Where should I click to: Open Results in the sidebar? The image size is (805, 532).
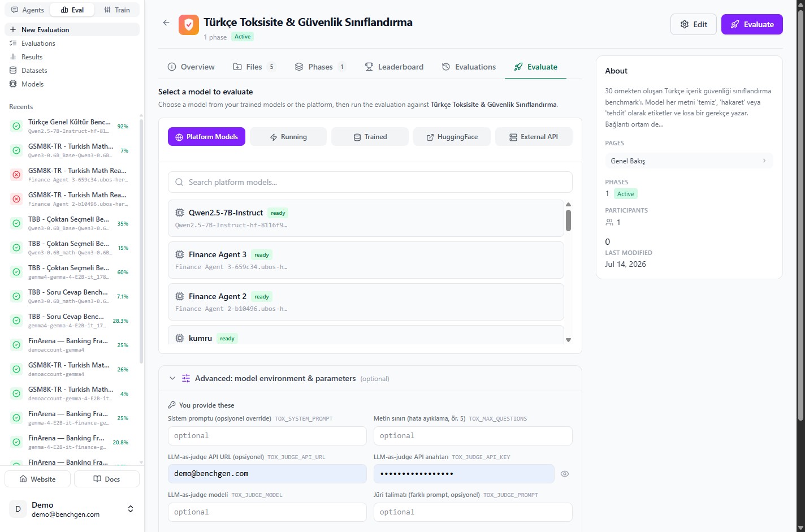(x=72, y=57)
